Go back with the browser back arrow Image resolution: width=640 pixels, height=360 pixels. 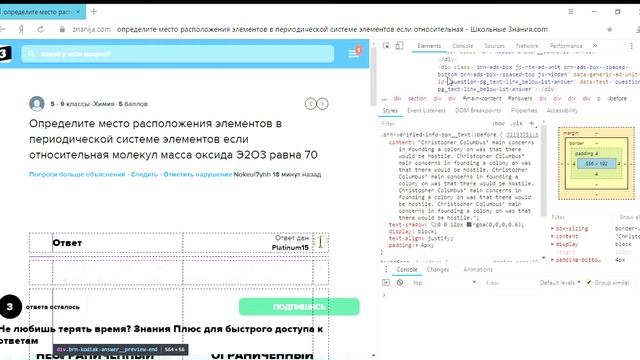coord(2,29)
